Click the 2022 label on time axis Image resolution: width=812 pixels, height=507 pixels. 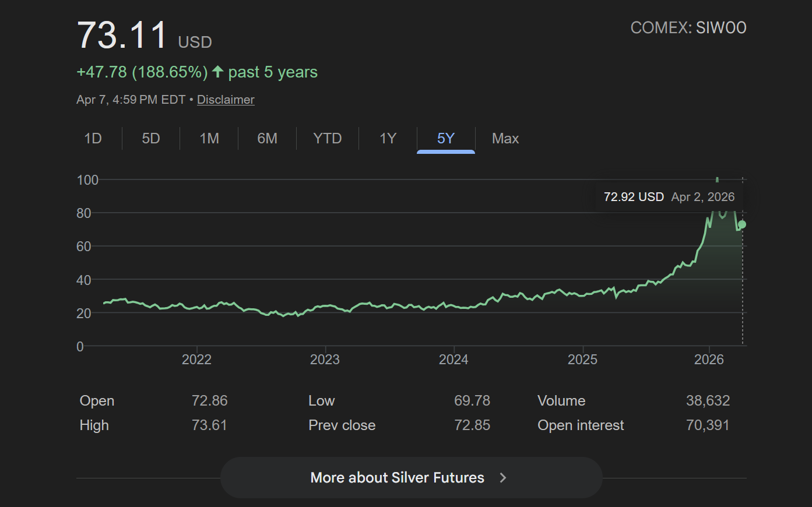tap(196, 360)
